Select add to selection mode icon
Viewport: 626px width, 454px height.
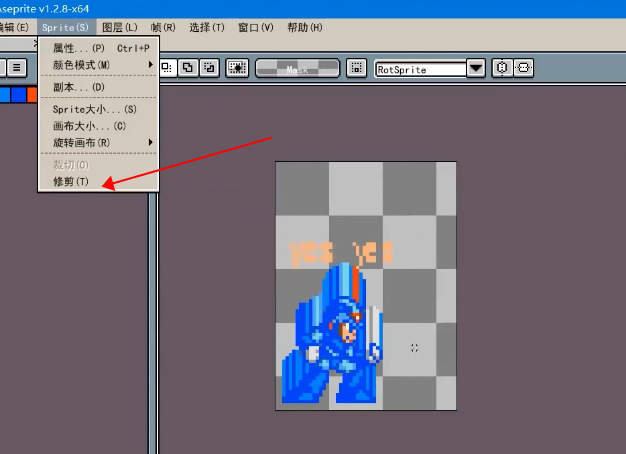pos(188,67)
